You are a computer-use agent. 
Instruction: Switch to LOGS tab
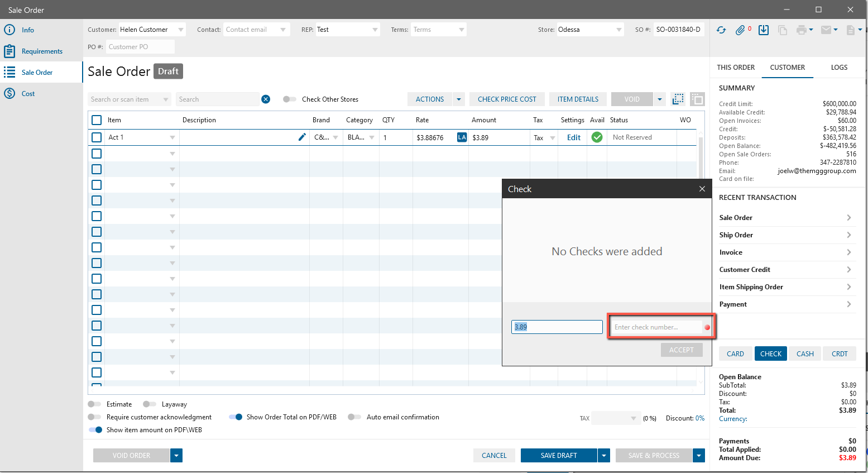[x=839, y=68]
